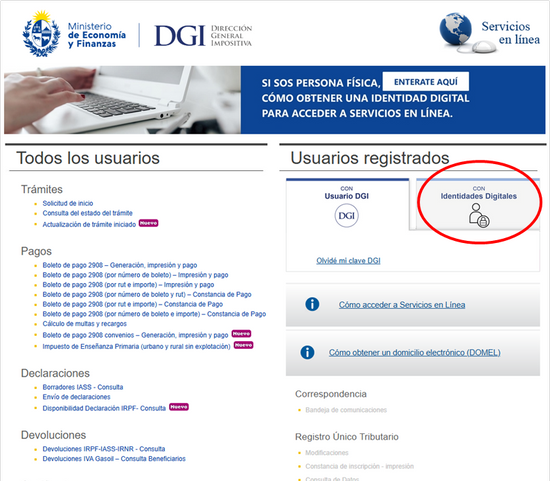Open Boleto 2908 (por rut e importe) – Constancia de Pago
Image resolution: width=550 pixels, height=481 pixels.
coord(133,304)
